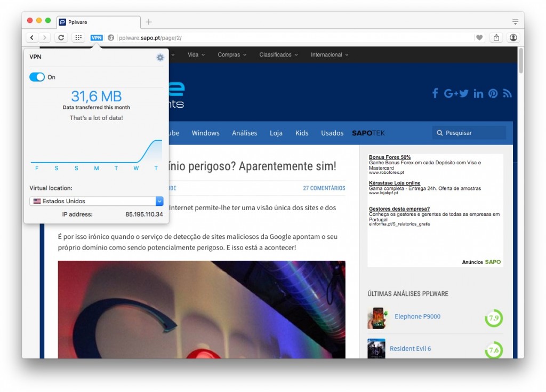The height and width of the screenshot is (392, 546).
Task: Expand the Classificados menu
Action: [278, 55]
